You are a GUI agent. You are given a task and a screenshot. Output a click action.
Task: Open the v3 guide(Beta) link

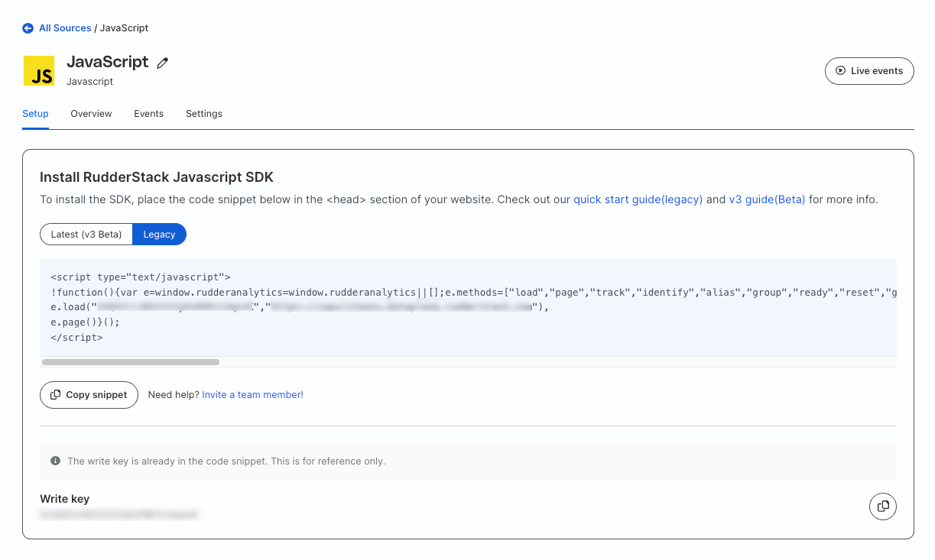(767, 199)
